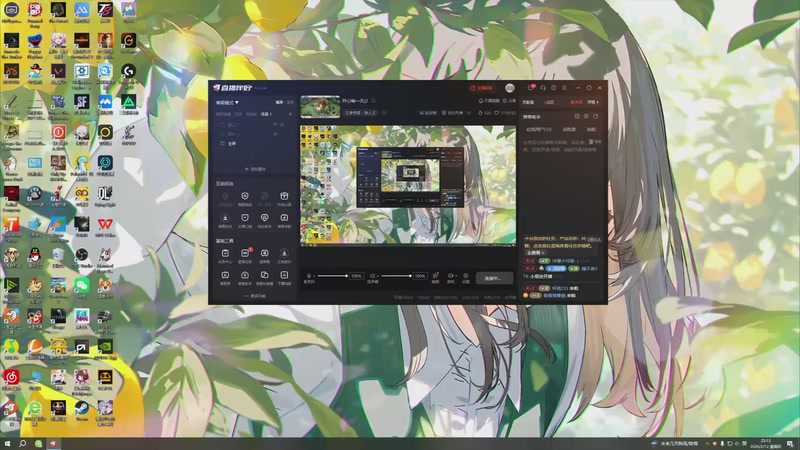Viewport: 800px width, 450px height.
Task: Mute the microphone icon
Action: [x=309, y=276]
